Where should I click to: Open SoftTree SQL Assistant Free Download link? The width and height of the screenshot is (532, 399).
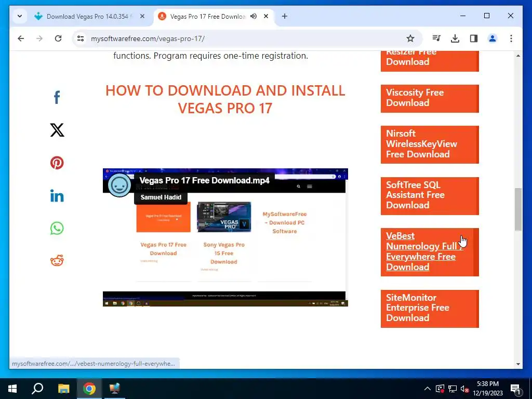coord(430,196)
